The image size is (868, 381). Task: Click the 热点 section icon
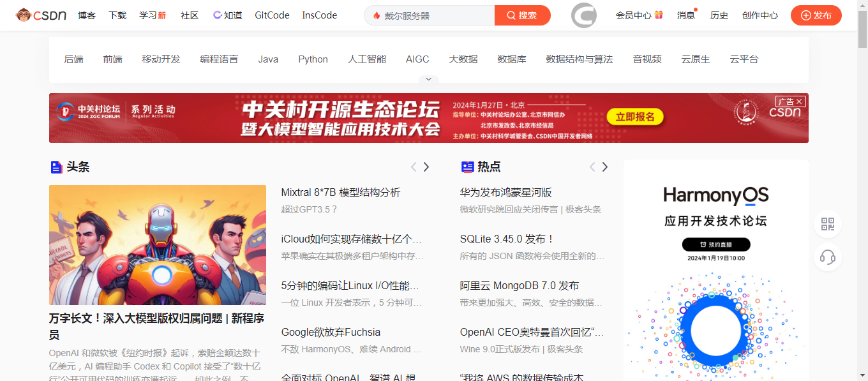tap(468, 167)
